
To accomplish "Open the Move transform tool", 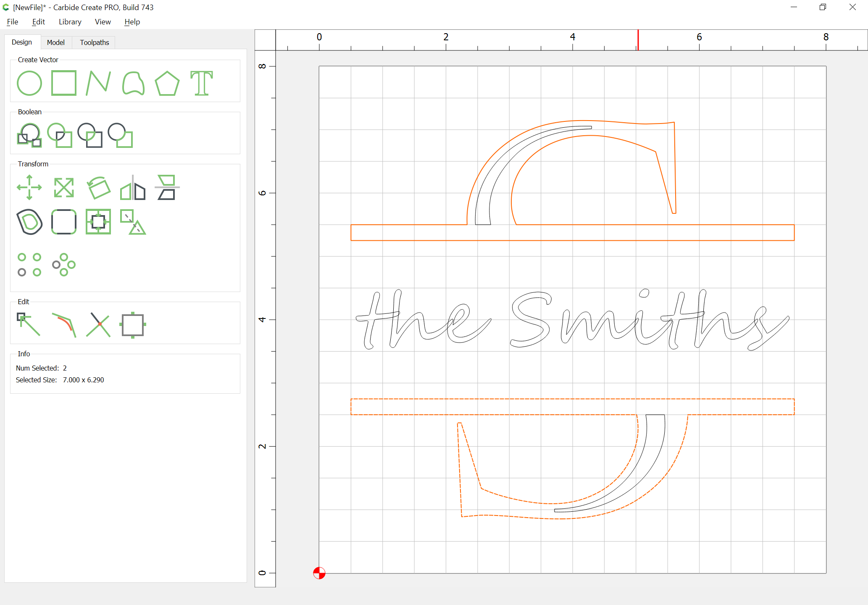I will (x=29, y=187).
